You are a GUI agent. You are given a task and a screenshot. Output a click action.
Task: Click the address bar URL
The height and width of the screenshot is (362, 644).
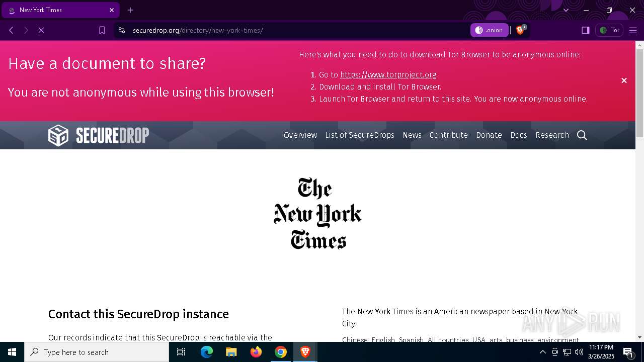[x=198, y=30]
